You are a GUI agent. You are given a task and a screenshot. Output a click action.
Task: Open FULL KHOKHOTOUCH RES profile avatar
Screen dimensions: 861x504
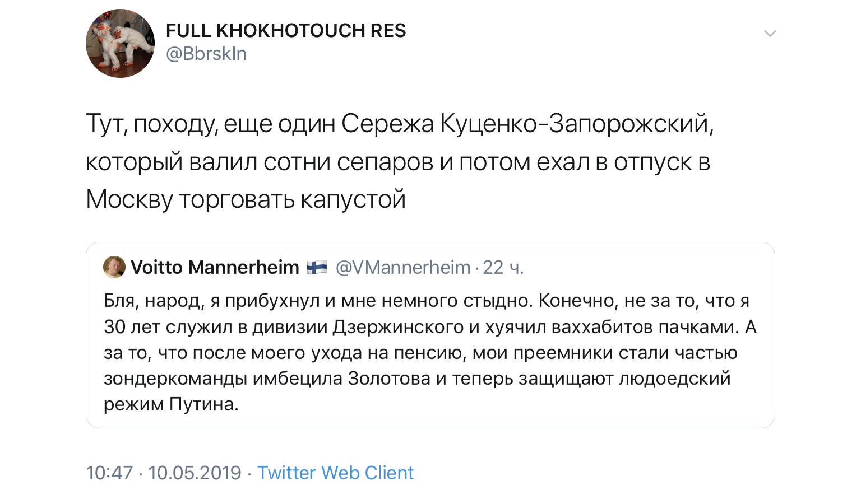click(x=120, y=43)
